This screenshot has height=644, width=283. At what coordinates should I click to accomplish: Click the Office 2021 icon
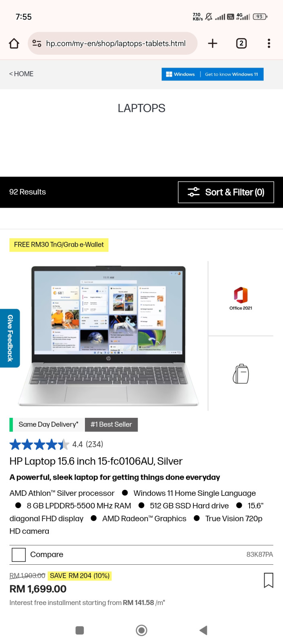click(x=241, y=298)
